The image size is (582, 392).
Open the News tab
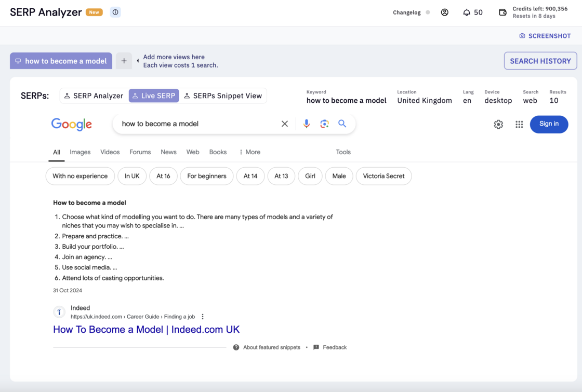pos(168,152)
